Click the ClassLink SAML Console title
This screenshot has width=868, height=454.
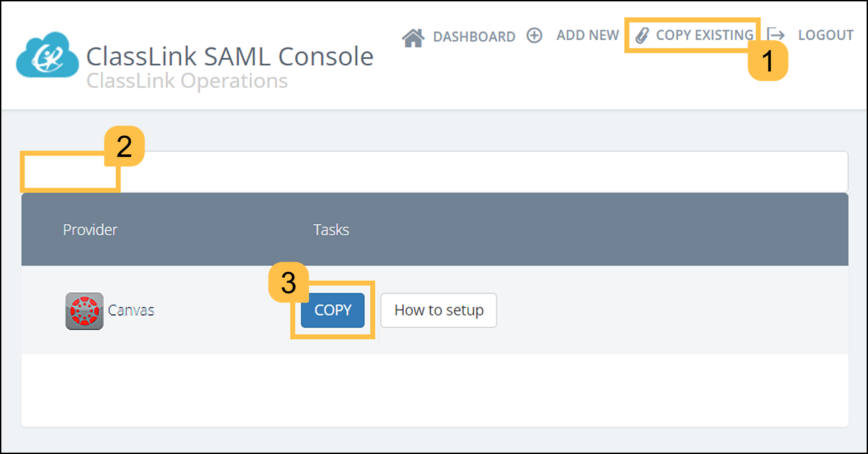[x=230, y=56]
